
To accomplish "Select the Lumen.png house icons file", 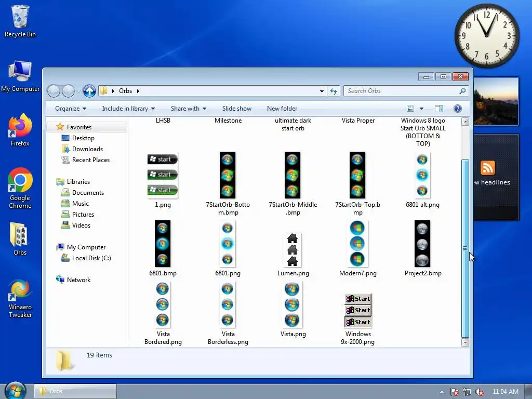I will click(x=293, y=255).
